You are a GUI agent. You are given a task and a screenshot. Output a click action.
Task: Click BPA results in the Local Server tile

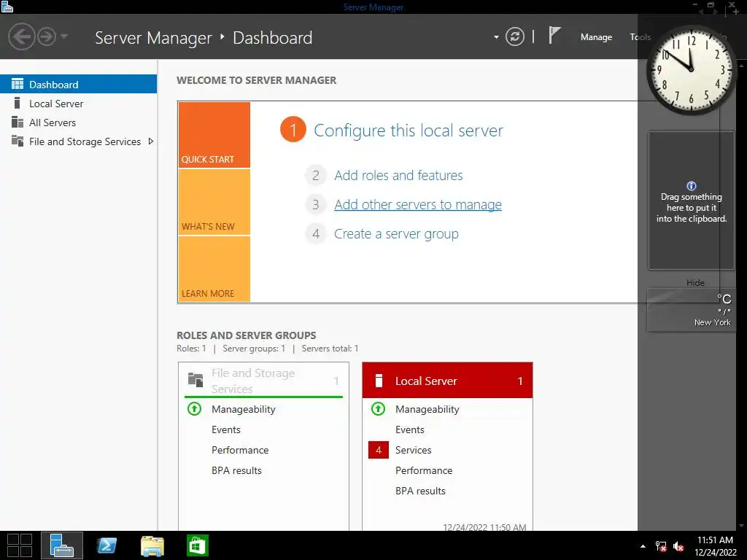pyautogui.click(x=420, y=491)
